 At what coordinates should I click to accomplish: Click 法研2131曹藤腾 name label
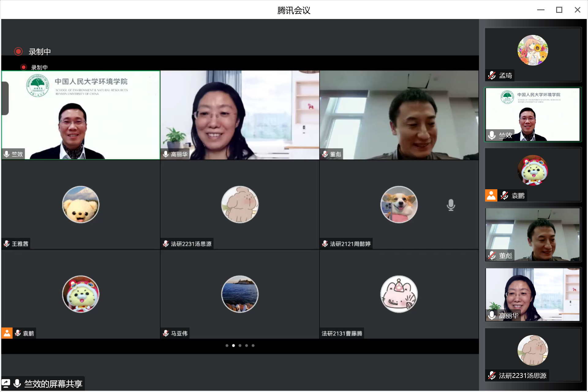[x=342, y=333]
